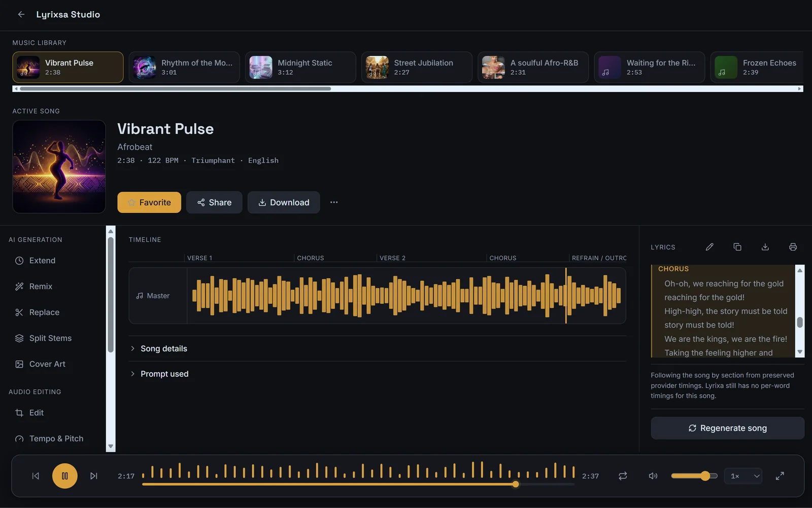Screen dimensions: 812x508
Task: Click the Master track waveform
Action: [407, 296]
